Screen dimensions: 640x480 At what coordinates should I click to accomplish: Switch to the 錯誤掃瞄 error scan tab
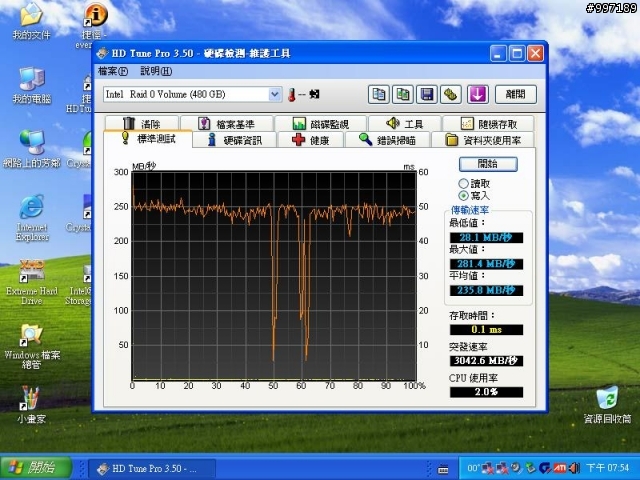click(x=388, y=140)
